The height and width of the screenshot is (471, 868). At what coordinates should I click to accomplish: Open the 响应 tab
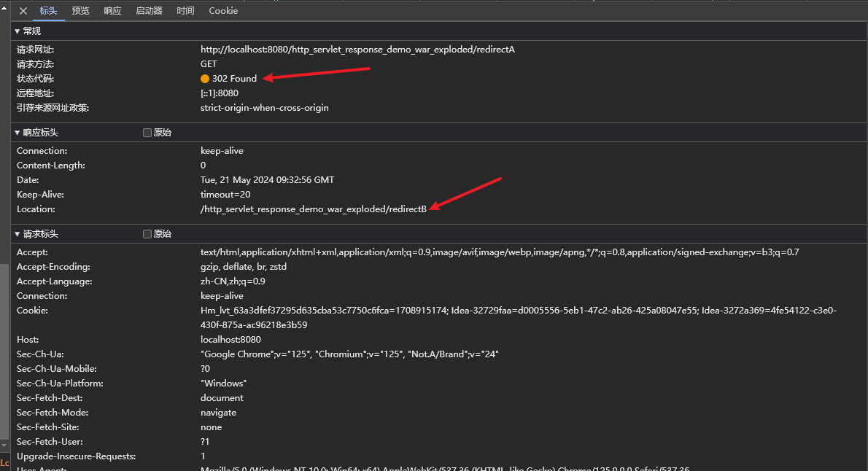[113, 11]
